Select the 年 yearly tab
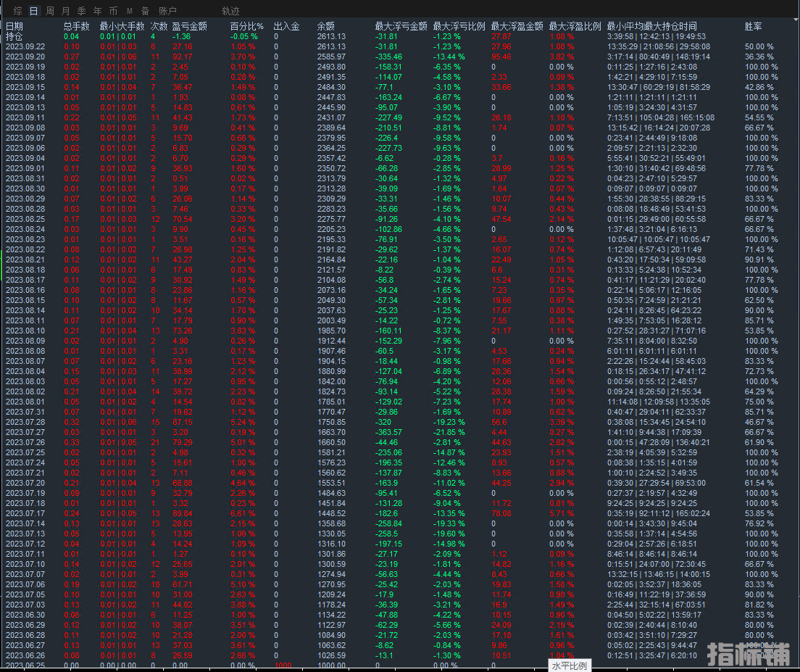 pyautogui.click(x=98, y=11)
